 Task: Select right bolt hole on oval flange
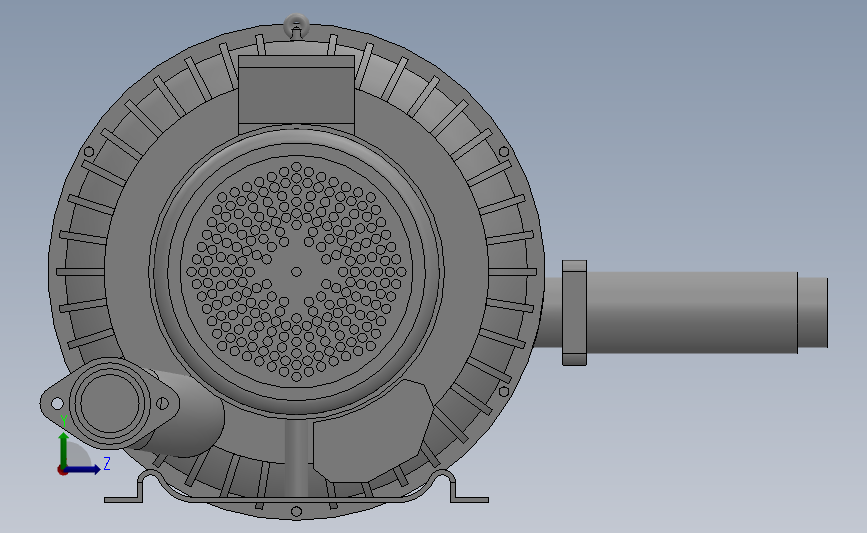163,404
